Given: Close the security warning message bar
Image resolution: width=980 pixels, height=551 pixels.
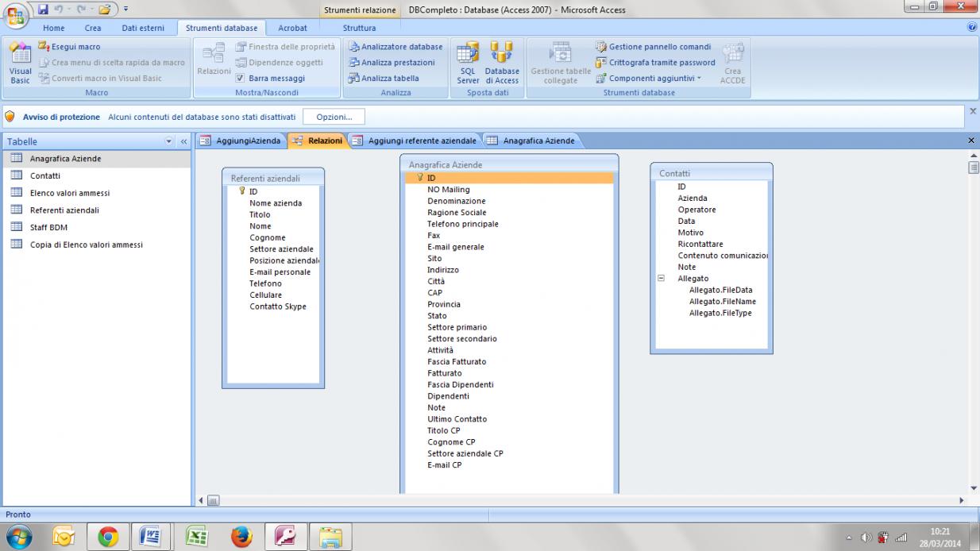Looking at the screenshot, I should (x=973, y=112).
